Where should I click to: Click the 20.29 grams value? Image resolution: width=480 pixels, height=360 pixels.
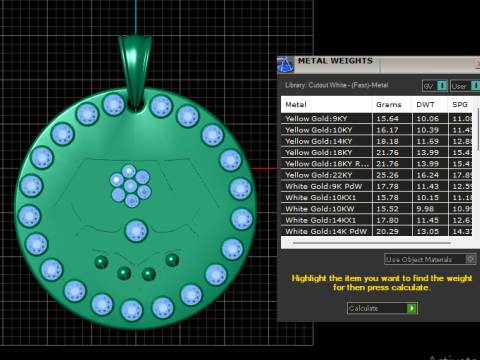click(x=387, y=231)
